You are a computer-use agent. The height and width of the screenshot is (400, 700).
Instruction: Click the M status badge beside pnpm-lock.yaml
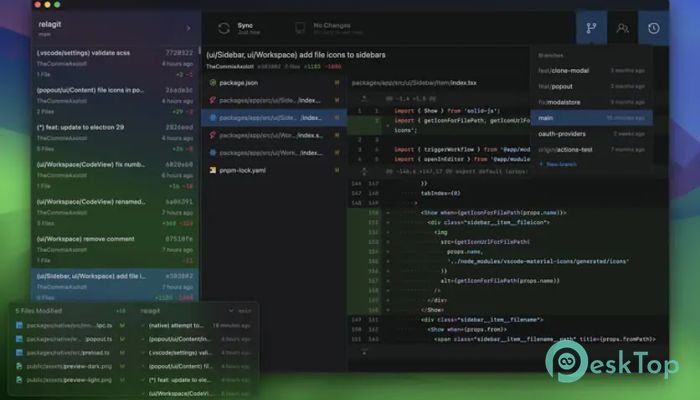click(337, 170)
